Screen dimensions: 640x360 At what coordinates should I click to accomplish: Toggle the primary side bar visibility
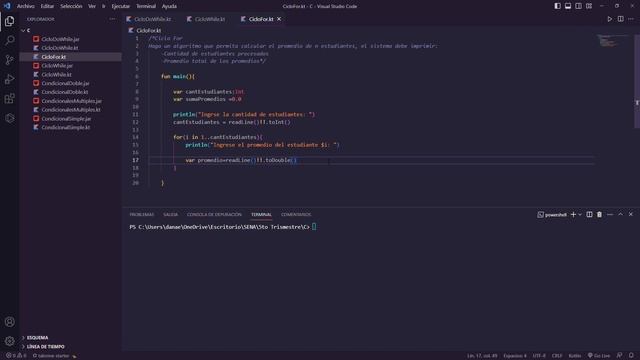tap(557, 6)
